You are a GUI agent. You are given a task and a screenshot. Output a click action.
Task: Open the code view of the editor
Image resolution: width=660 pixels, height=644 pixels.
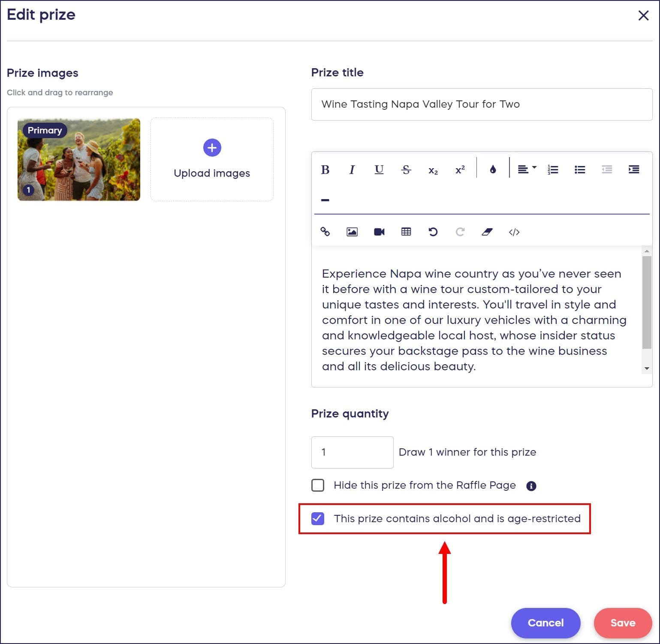point(514,232)
